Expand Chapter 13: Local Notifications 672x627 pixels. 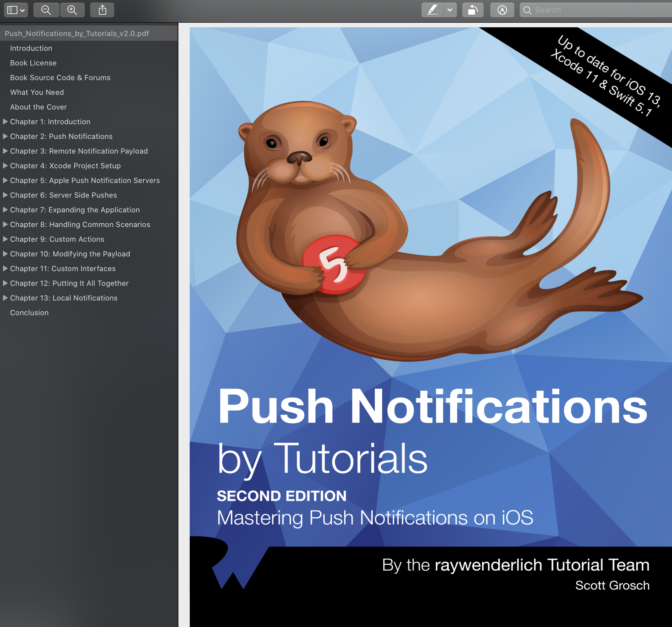point(5,297)
